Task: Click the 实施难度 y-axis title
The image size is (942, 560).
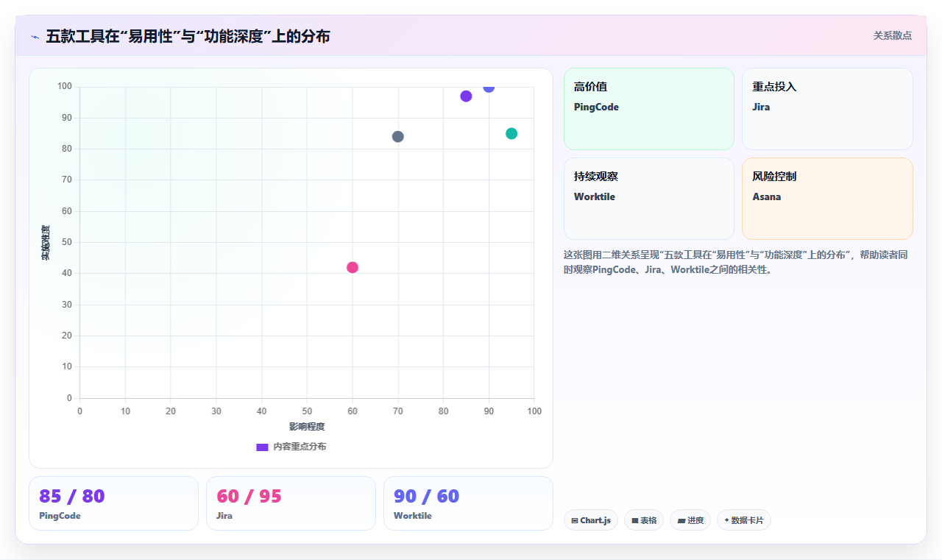Action: click(46, 242)
